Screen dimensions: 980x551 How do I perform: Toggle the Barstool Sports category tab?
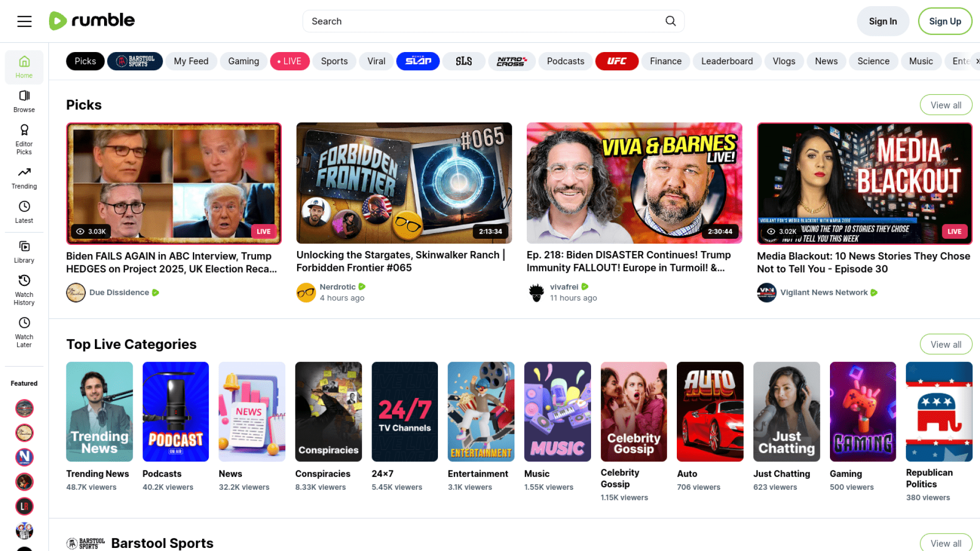(135, 61)
